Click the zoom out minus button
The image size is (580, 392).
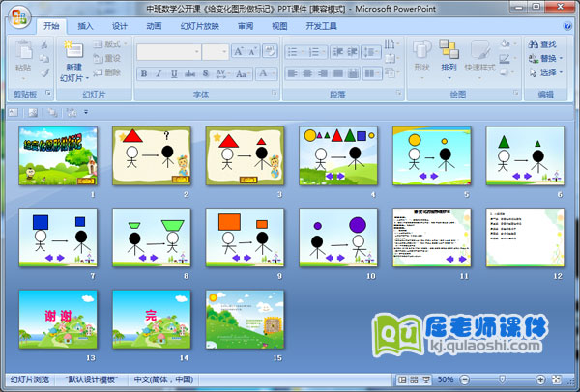(x=465, y=380)
